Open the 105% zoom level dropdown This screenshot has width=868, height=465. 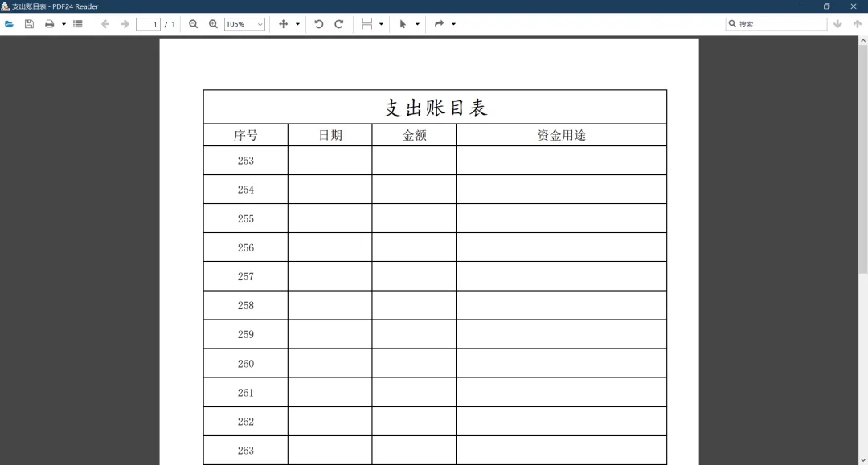click(x=244, y=24)
